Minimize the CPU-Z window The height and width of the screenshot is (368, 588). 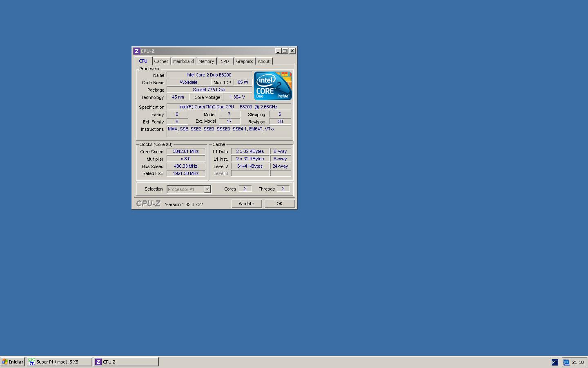point(278,51)
